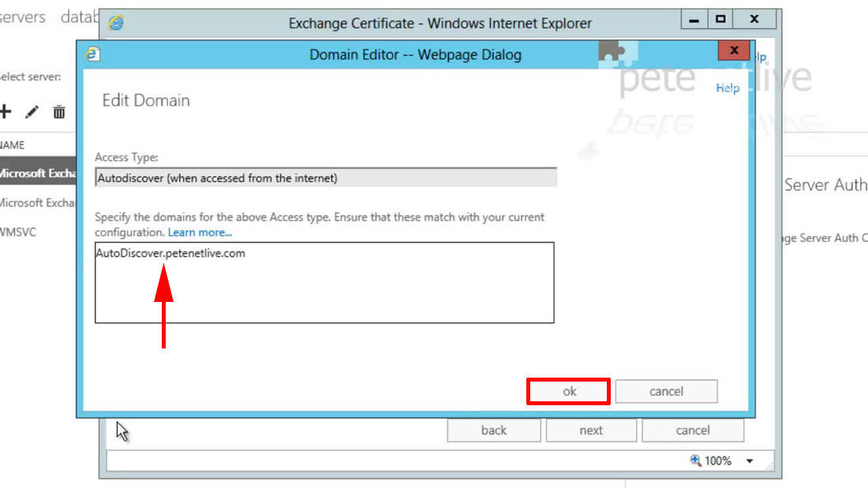
Task: Click next in the Exchange Certificate wizard
Action: coord(591,430)
